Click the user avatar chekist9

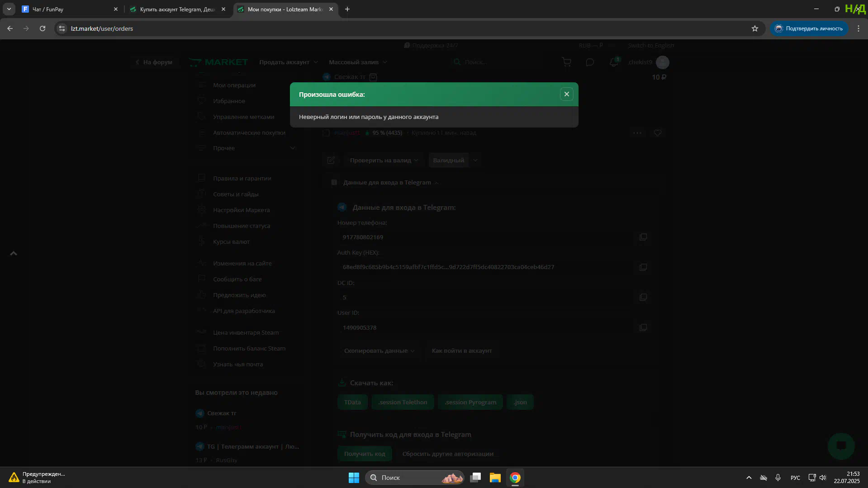[x=662, y=62]
